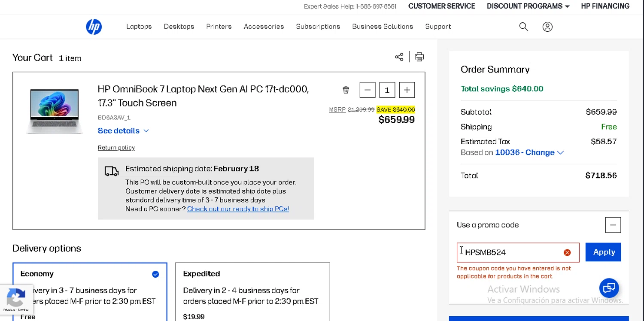
Task: Open the chat support bubble icon
Action: click(609, 288)
